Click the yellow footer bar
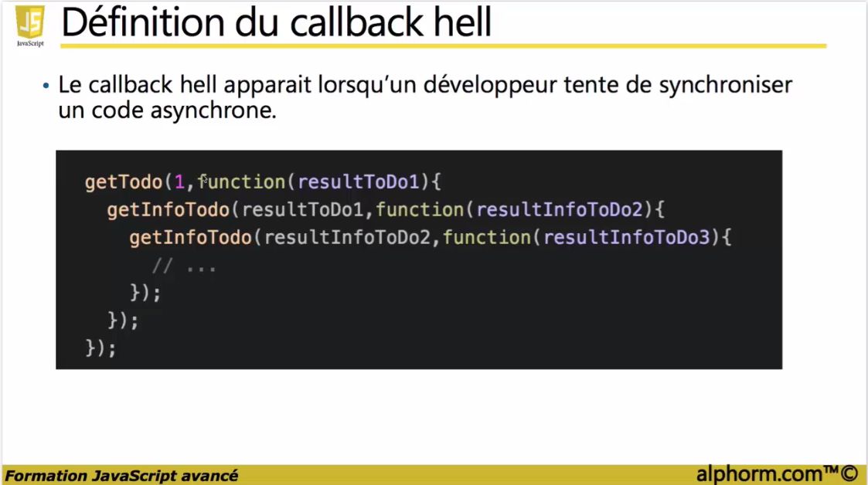Viewport: 868px width, 485px height. click(x=464, y=473)
